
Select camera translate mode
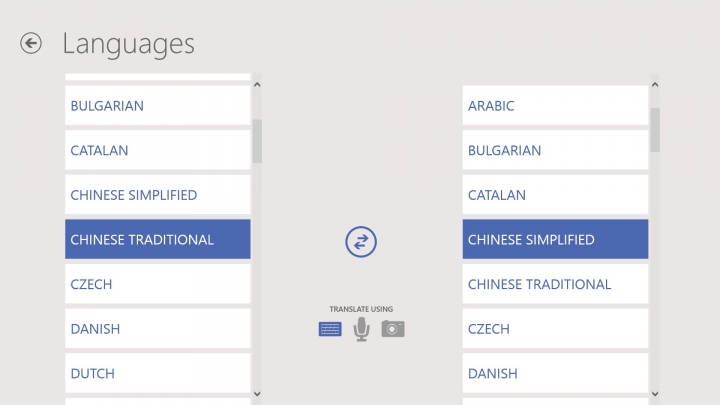(x=393, y=329)
